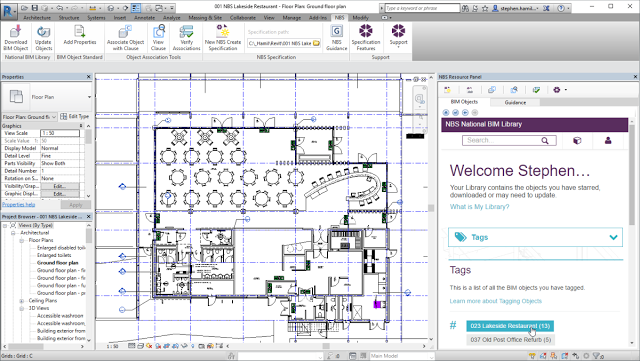The width and height of the screenshot is (640, 361).
Task: Open Specification Features in ribbon
Action: [366, 38]
